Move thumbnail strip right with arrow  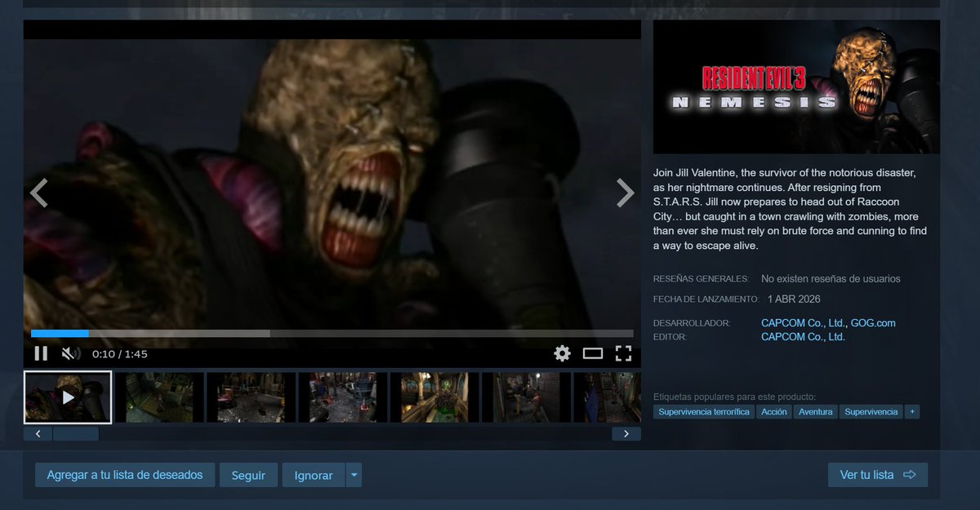626,434
